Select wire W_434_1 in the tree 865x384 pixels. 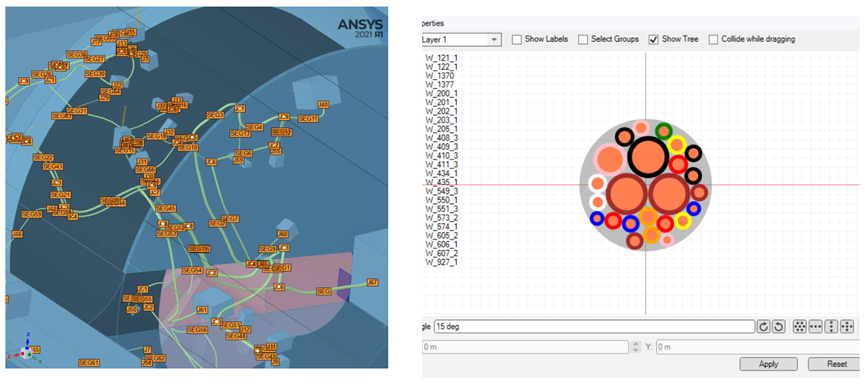click(x=441, y=173)
